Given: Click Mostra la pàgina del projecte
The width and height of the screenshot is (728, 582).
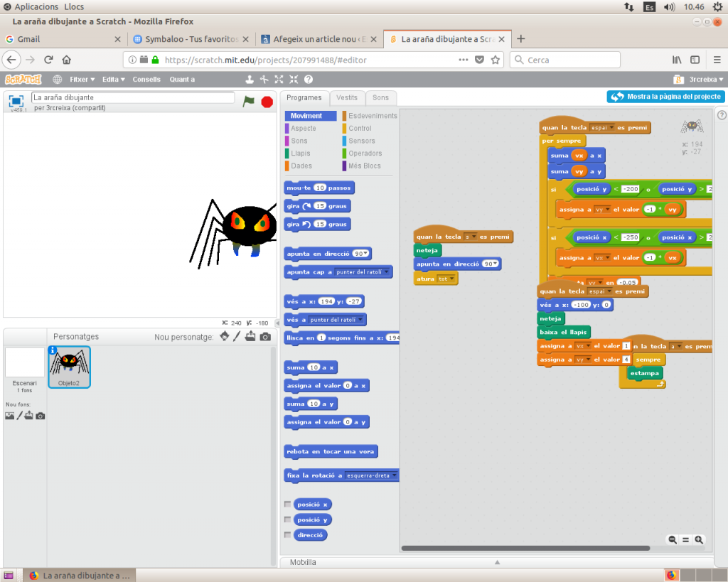Looking at the screenshot, I should click(666, 97).
